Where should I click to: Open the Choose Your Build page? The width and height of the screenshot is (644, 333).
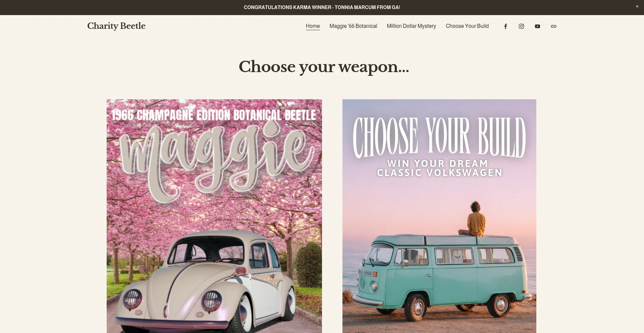[467, 26]
